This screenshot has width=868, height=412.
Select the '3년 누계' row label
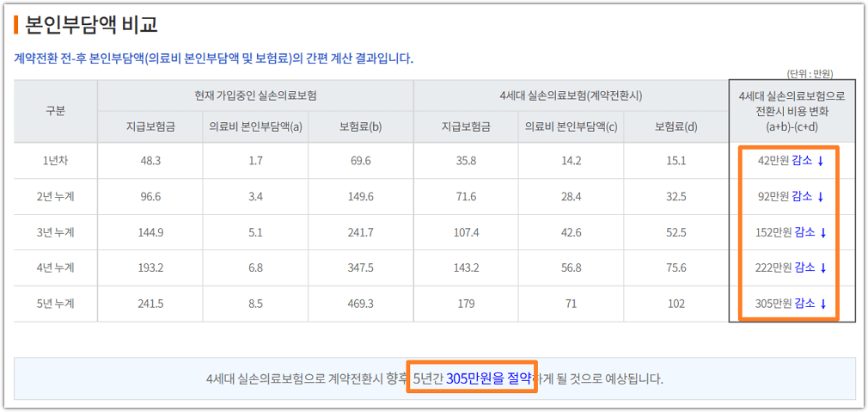click(55, 232)
